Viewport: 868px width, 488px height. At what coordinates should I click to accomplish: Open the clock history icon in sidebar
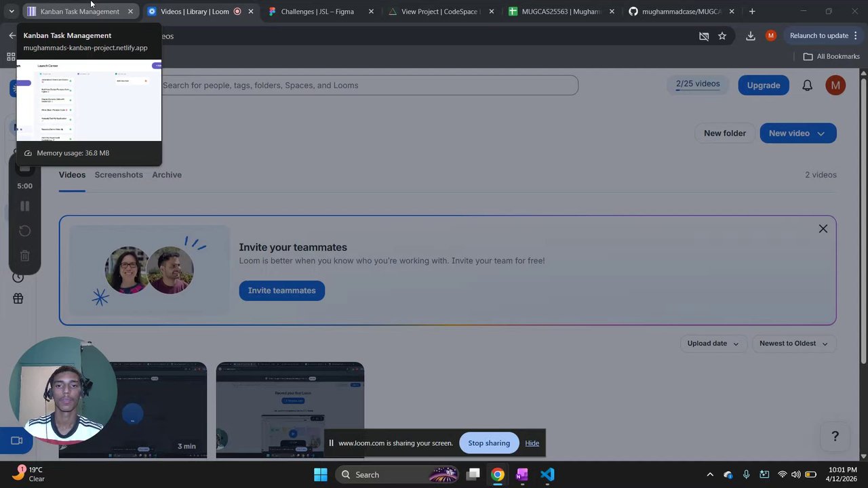point(18,277)
